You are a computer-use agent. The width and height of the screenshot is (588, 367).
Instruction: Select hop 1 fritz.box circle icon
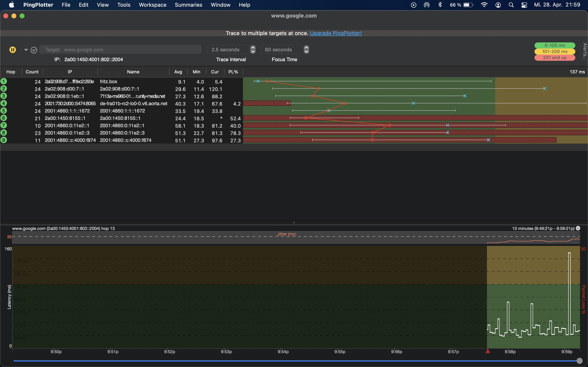[4, 81]
